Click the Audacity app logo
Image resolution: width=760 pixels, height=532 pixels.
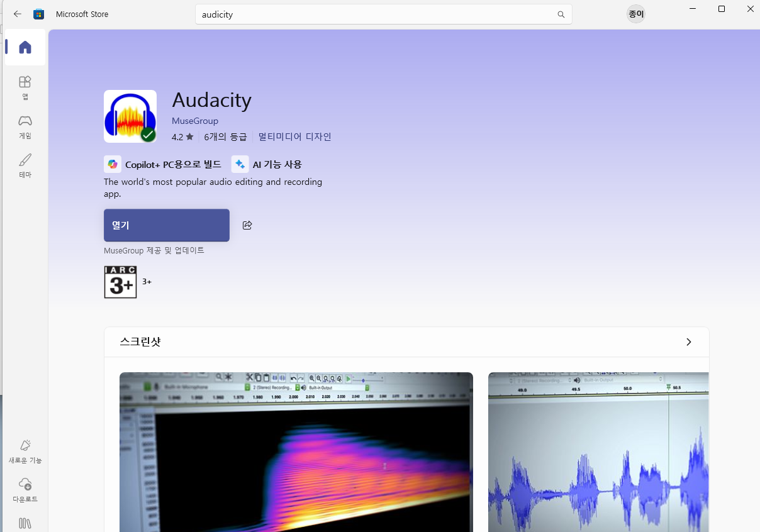[130, 116]
